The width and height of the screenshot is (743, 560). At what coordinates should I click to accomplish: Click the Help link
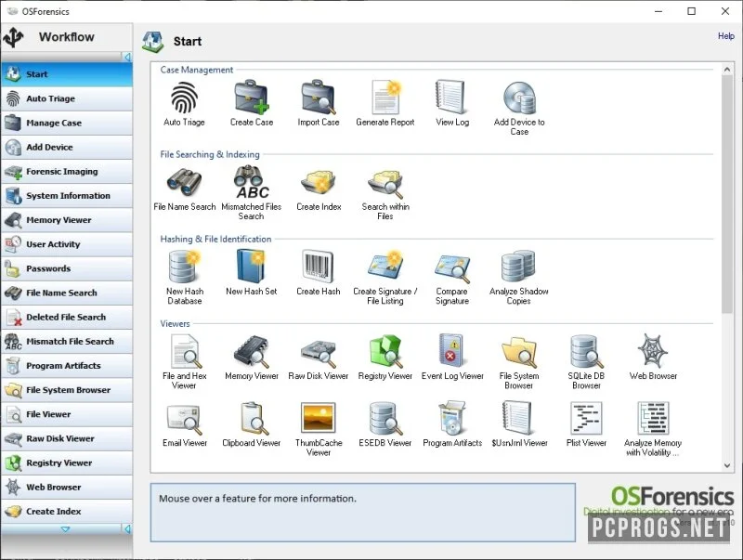(725, 36)
